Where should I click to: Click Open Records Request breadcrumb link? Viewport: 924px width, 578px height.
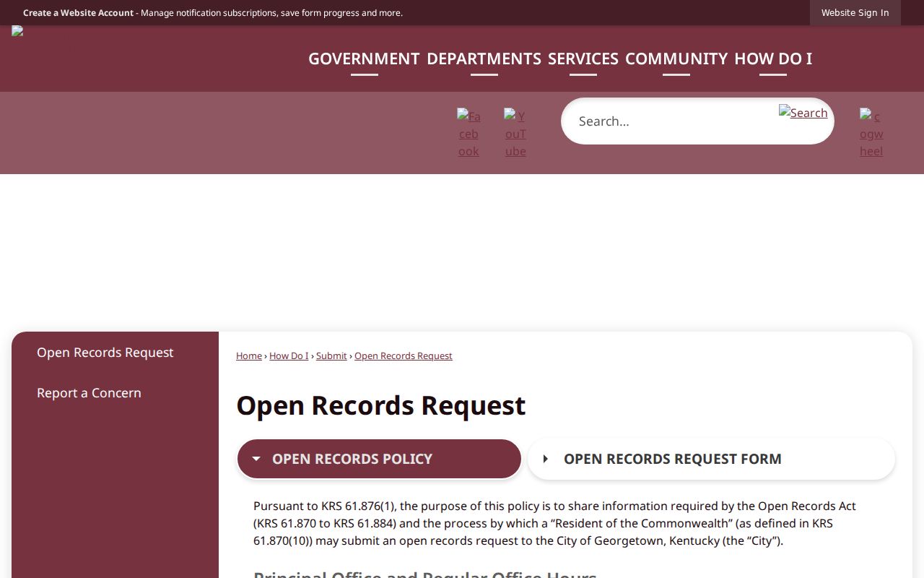(403, 355)
